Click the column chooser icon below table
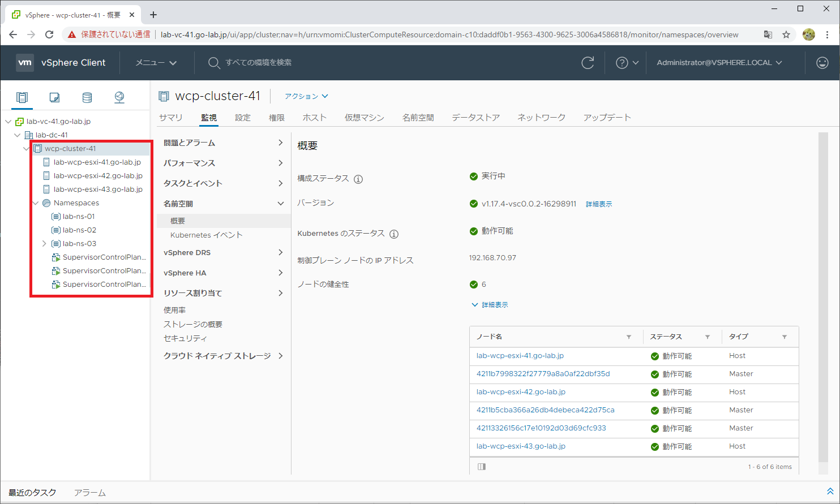 point(482,467)
